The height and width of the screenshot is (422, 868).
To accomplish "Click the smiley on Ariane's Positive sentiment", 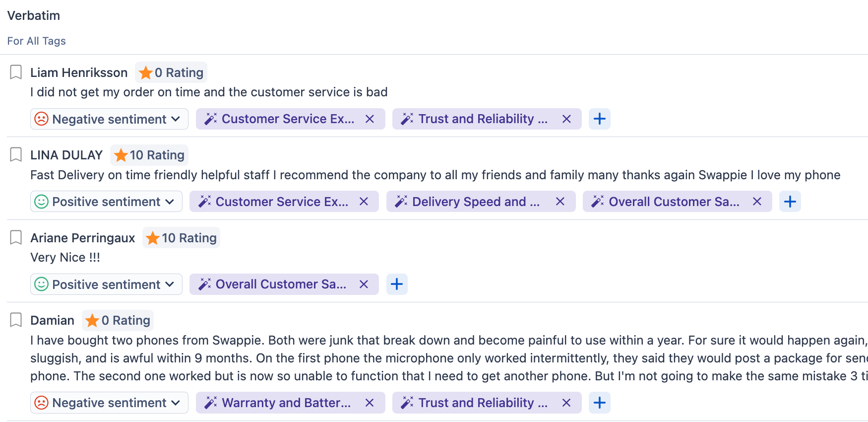I will (x=42, y=284).
